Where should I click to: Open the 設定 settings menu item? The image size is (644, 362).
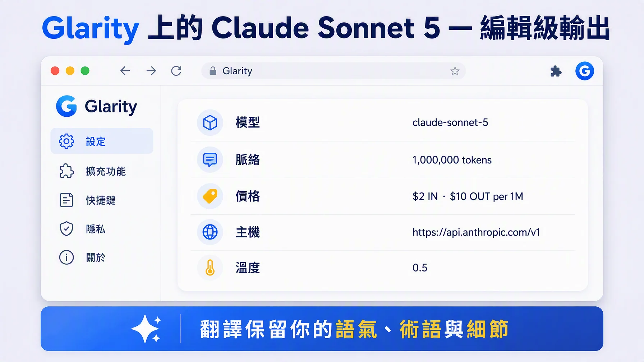coord(102,141)
